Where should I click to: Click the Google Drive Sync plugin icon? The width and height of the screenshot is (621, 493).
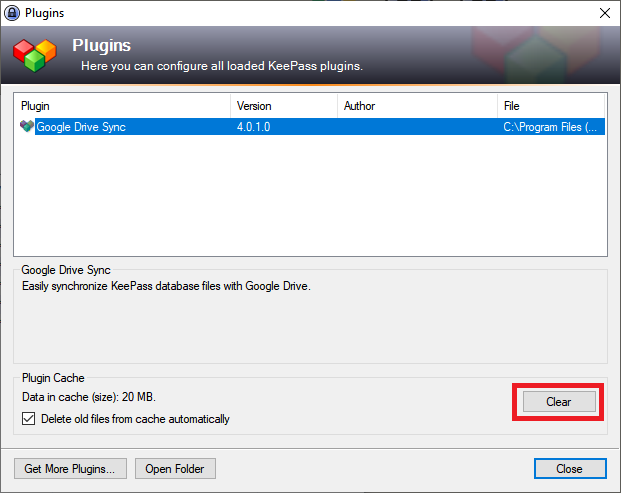point(27,126)
